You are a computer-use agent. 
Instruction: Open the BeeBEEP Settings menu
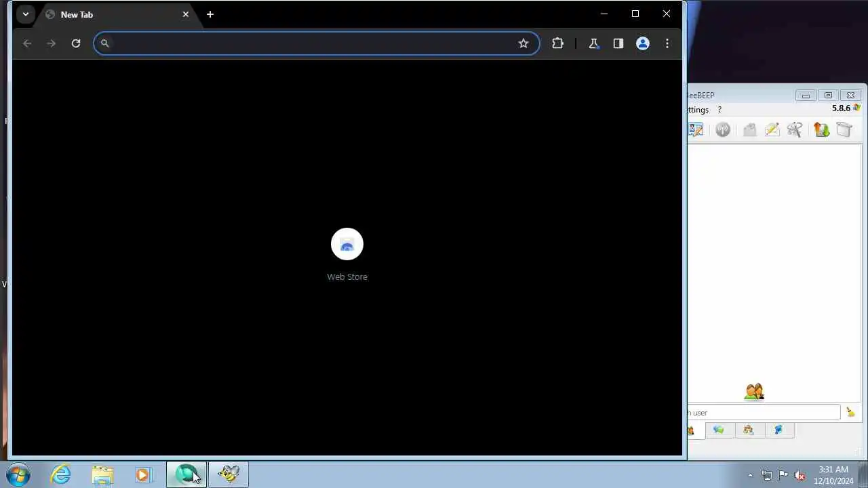[x=698, y=110]
